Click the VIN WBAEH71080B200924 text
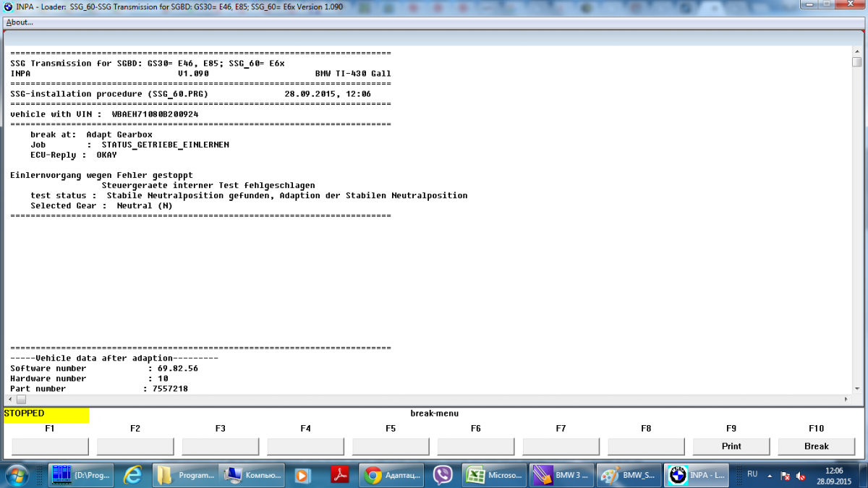This screenshot has width=868, height=488. (x=156, y=114)
